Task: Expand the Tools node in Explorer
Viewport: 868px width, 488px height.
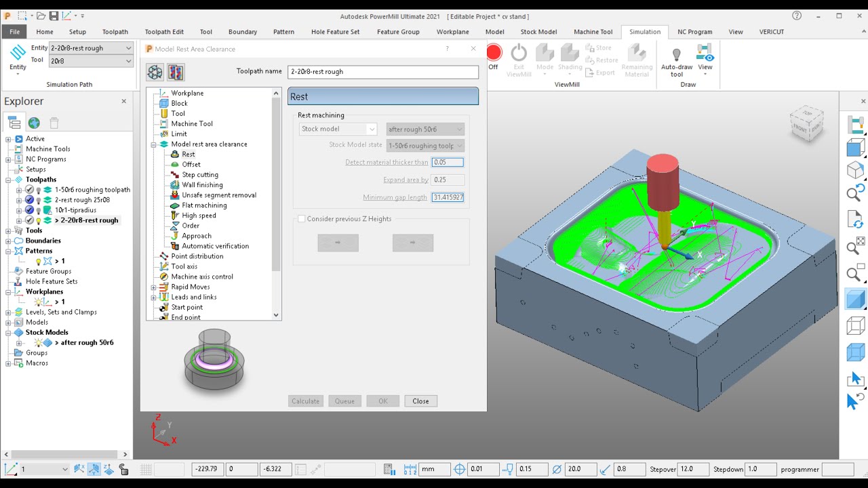Action: click(8, 230)
